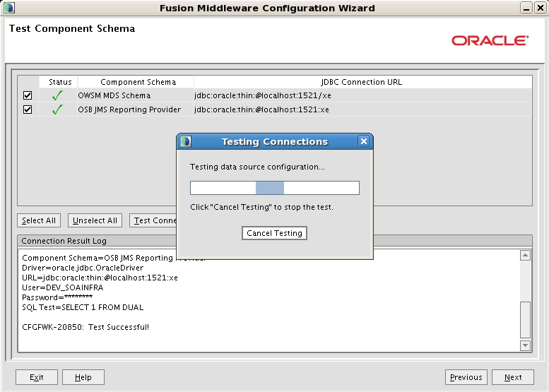Click the Component Schema column header

(x=136, y=82)
